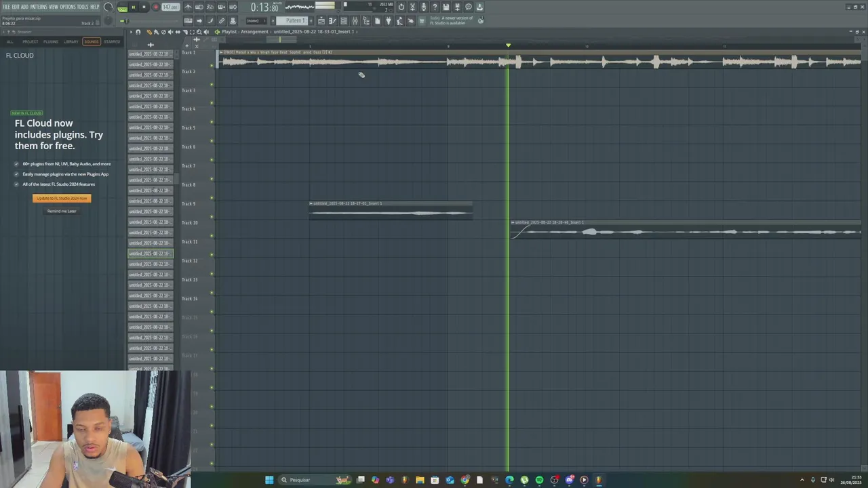Image resolution: width=868 pixels, height=488 pixels.
Task: Click the red record button
Action: pyautogui.click(x=155, y=7)
